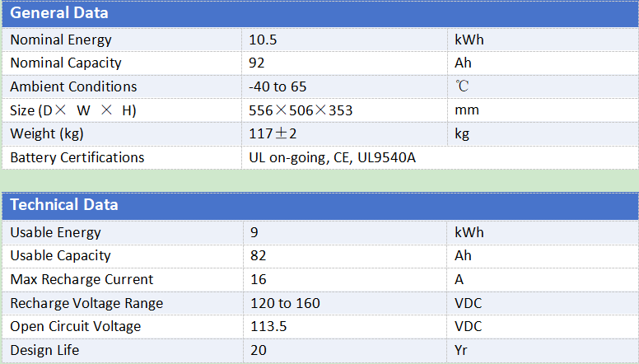The height and width of the screenshot is (364, 639).
Task: Click the 120 to 160 voltage range
Action: click(285, 303)
